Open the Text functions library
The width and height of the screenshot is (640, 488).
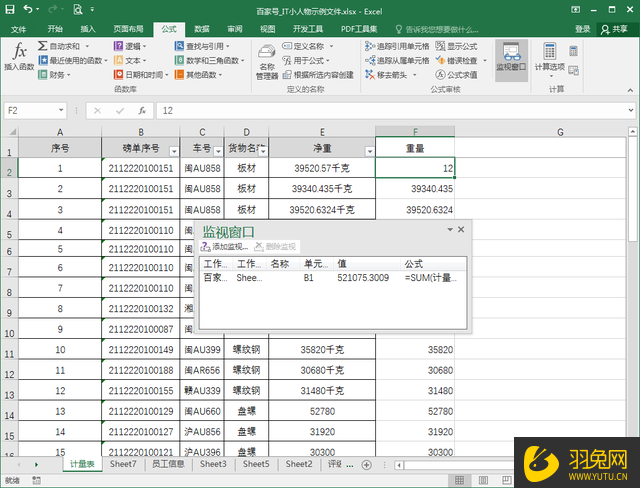pyautogui.click(x=130, y=60)
